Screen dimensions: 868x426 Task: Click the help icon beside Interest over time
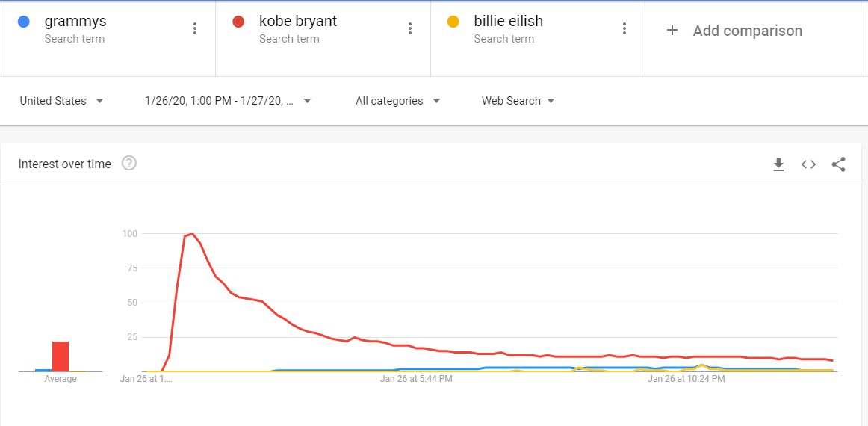click(129, 164)
